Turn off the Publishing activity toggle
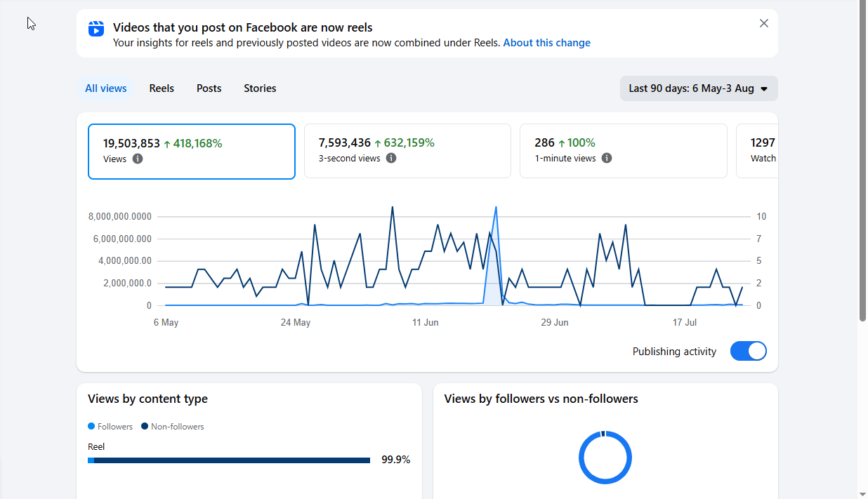Viewport: 868px width, 499px height. [x=749, y=352]
